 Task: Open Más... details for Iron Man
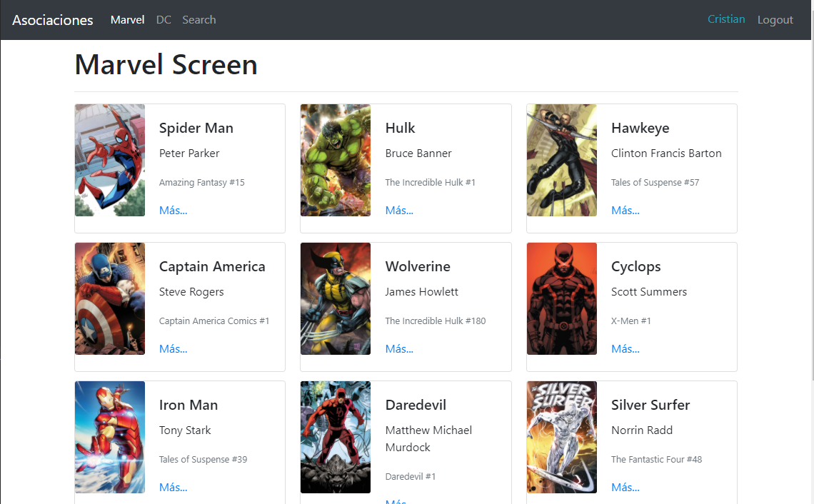pos(173,487)
